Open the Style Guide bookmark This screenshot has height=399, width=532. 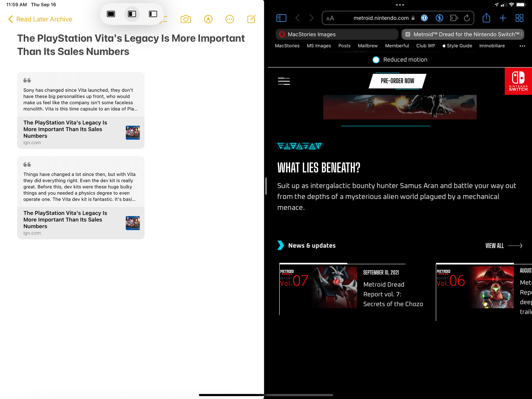(x=457, y=46)
